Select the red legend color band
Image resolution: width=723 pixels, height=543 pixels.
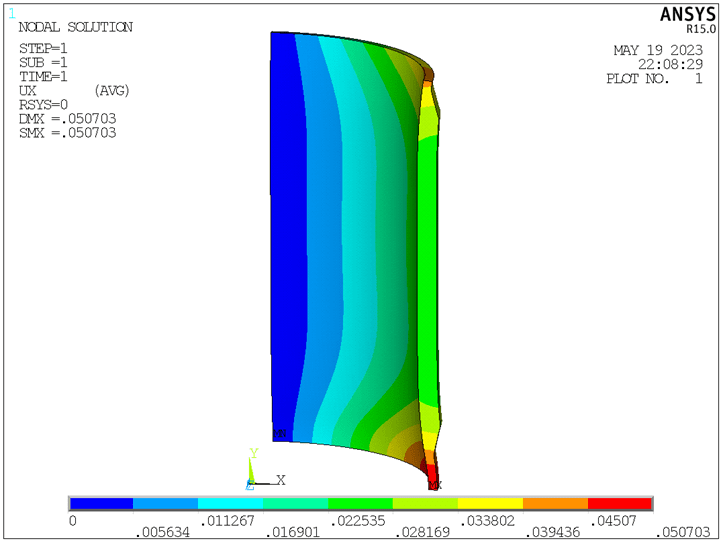(x=620, y=503)
